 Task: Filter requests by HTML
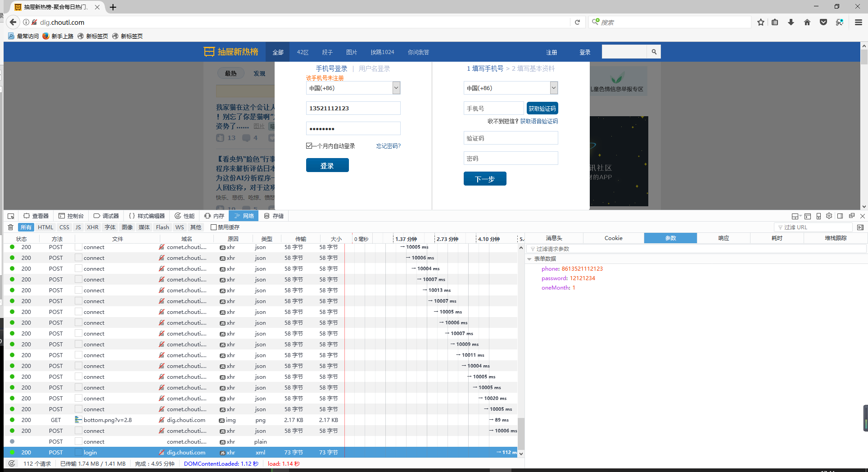(45, 227)
